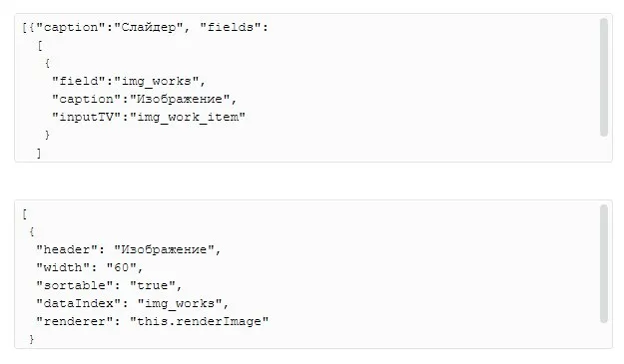
Task: Click the "sortable": "true" line
Action: (109, 286)
